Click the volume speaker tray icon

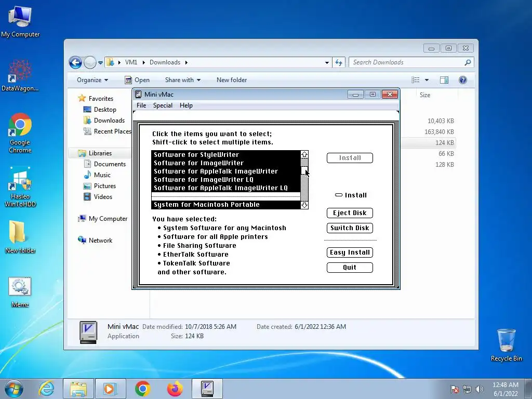tap(479, 389)
